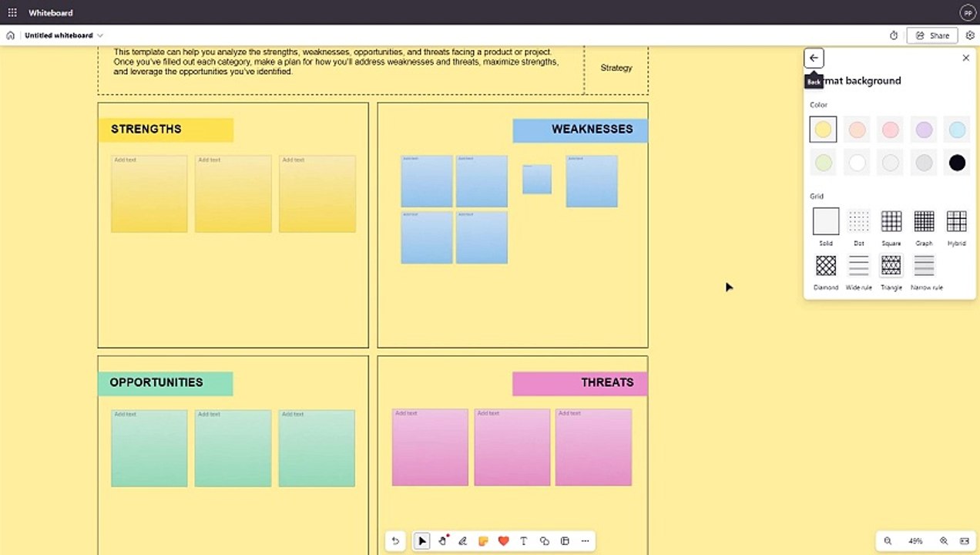Open the shapes tool
Viewport: 980px width, 555px height.
click(x=544, y=541)
